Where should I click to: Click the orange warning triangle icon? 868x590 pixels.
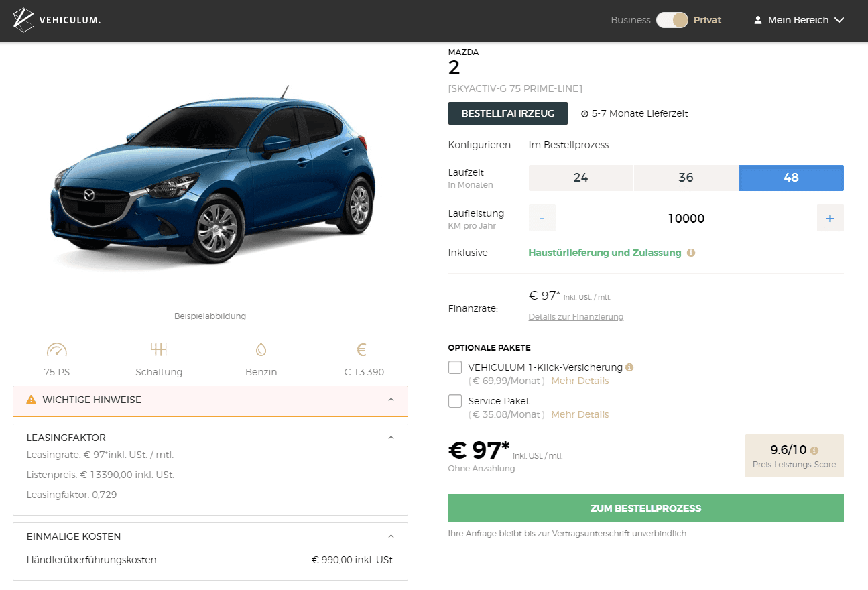click(31, 400)
